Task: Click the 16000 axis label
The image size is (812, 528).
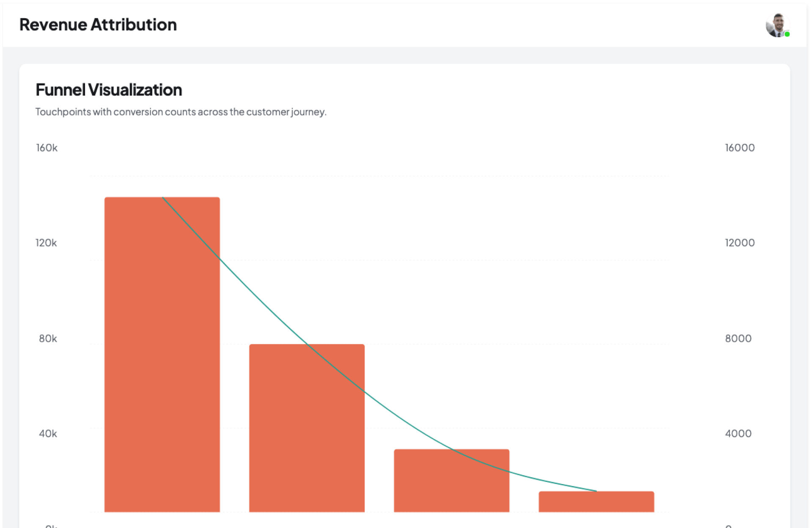Action: coord(740,148)
